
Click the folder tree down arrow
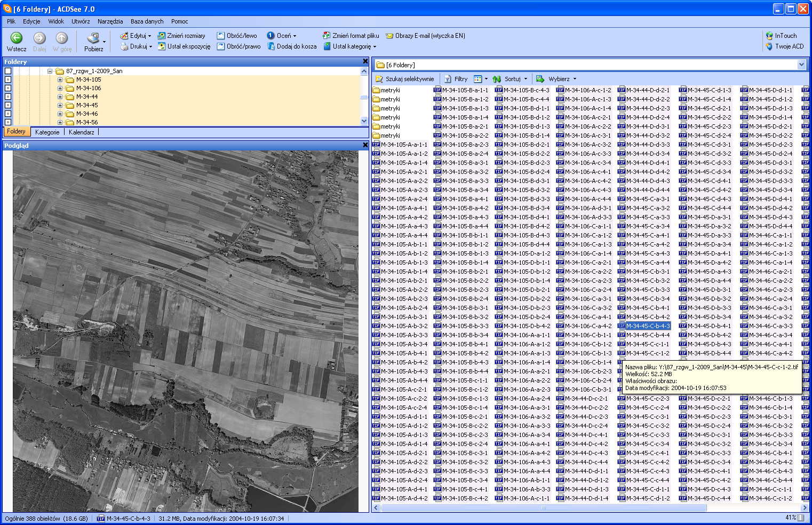(x=364, y=121)
